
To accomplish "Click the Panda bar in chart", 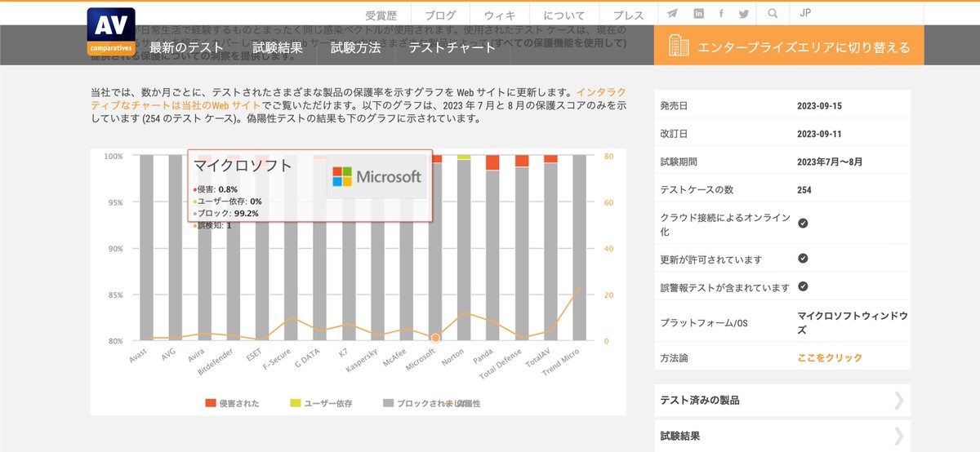I will (x=492, y=247).
